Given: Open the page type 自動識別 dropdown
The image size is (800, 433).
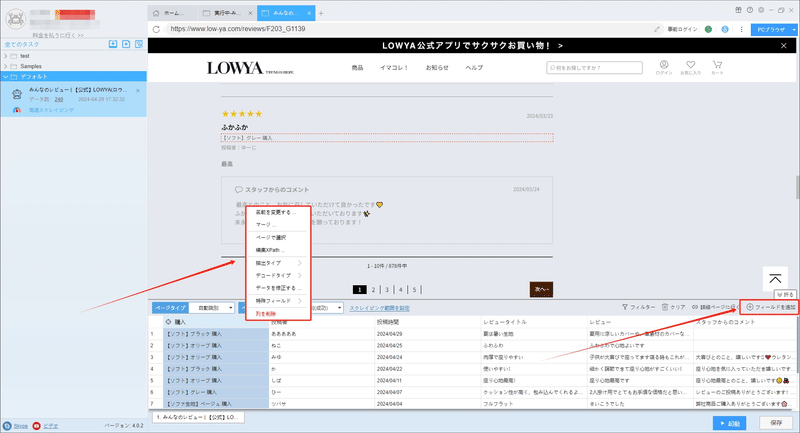Looking at the screenshot, I should (x=212, y=308).
